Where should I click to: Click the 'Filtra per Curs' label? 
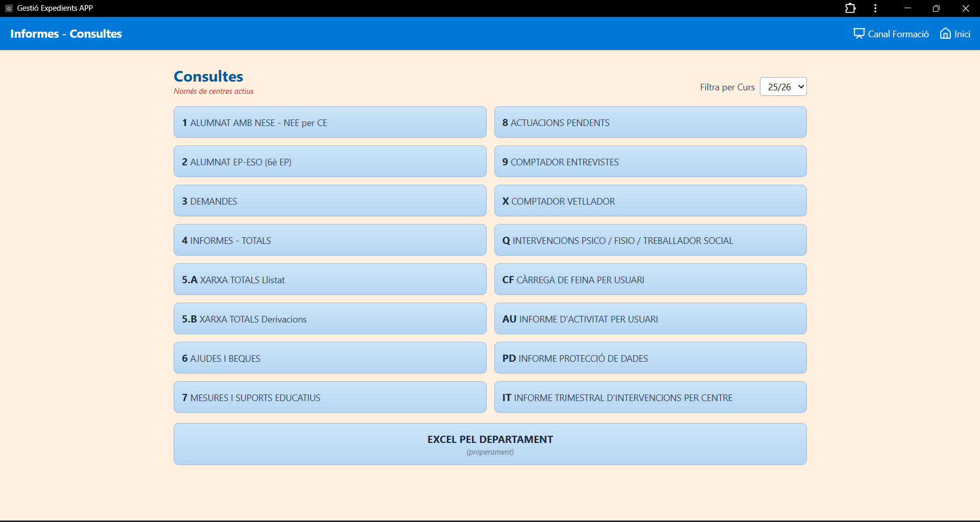(x=727, y=87)
